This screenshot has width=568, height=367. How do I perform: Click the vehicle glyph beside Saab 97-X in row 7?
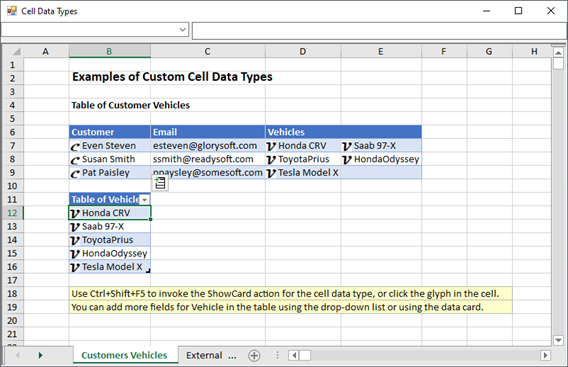347,146
